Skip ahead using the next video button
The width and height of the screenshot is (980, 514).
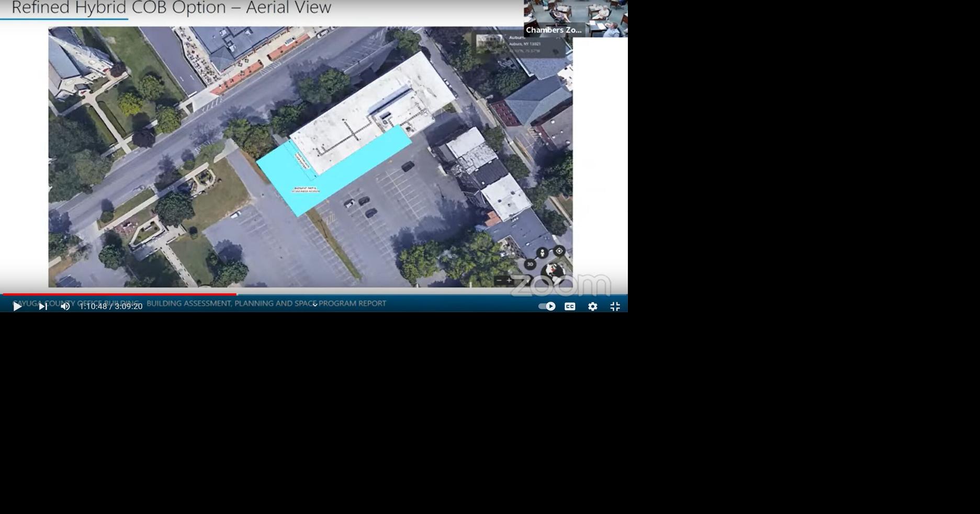pyautogui.click(x=42, y=306)
